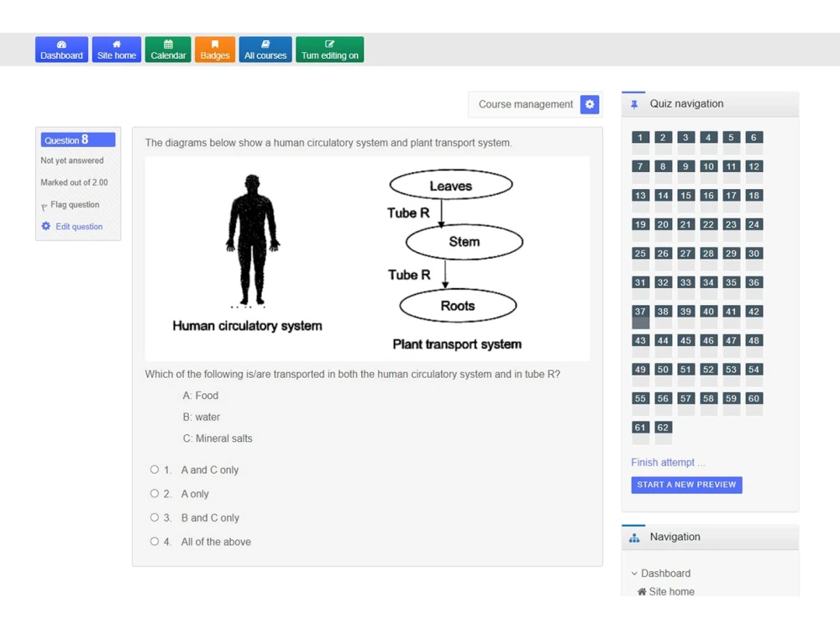Click START A NEW PREVIEW button
The height and width of the screenshot is (630, 840).
pos(686,485)
